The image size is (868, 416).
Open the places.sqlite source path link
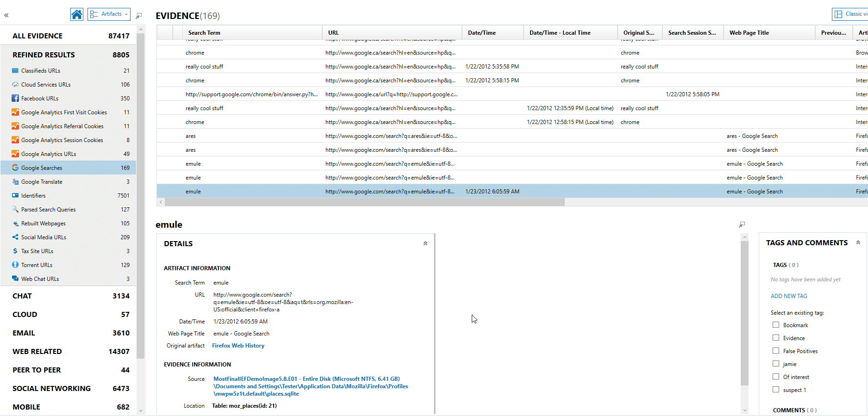(x=311, y=386)
